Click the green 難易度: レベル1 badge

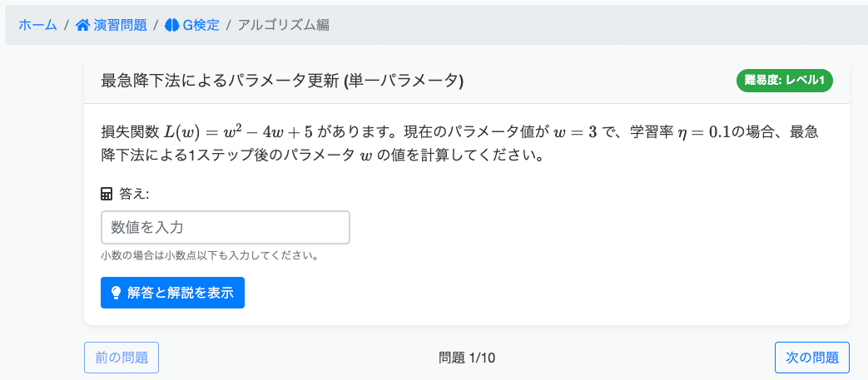pyautogui.click(x=785, y=81)
